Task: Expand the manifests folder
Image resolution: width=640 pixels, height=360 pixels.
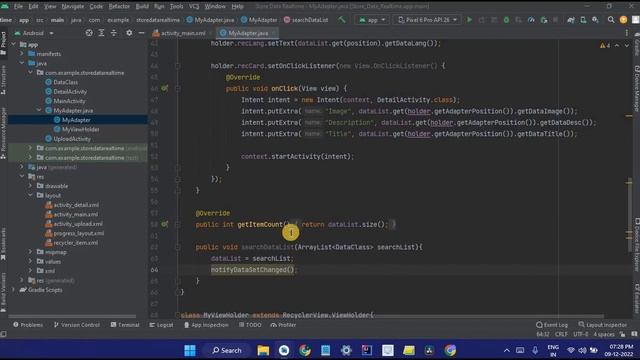Action: click(22, 53)
